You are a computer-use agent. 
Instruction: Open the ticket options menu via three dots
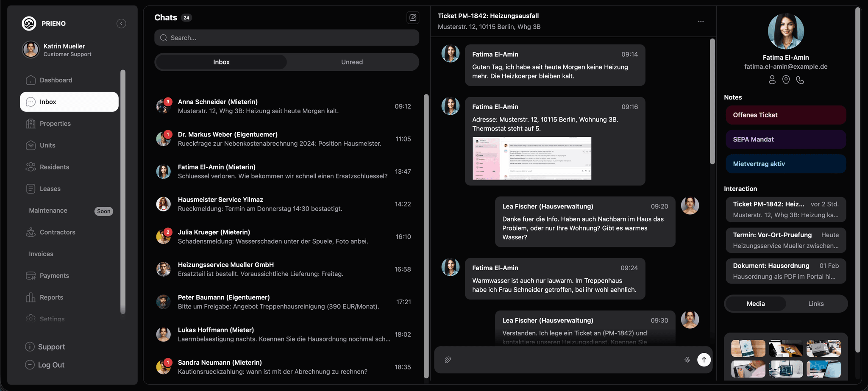(701, 21)
